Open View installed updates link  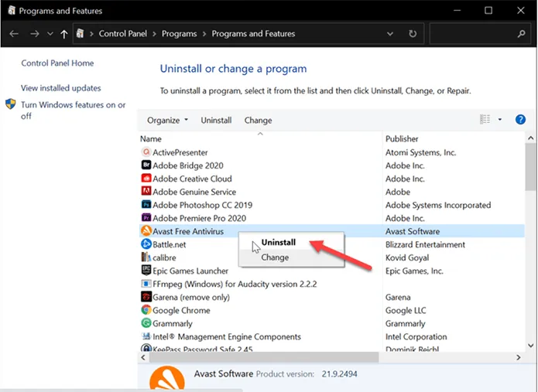click(60, 88)
